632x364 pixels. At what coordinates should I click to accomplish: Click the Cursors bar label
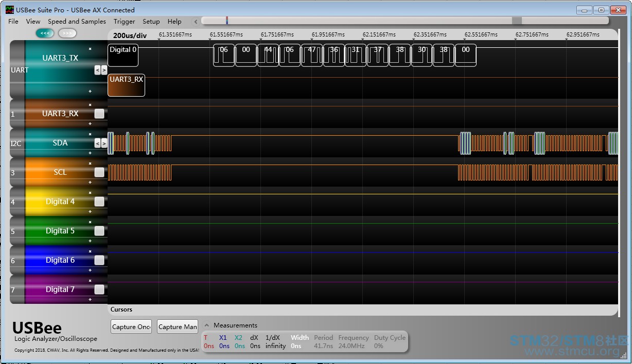pyautogui.click(x=121, y=310)
